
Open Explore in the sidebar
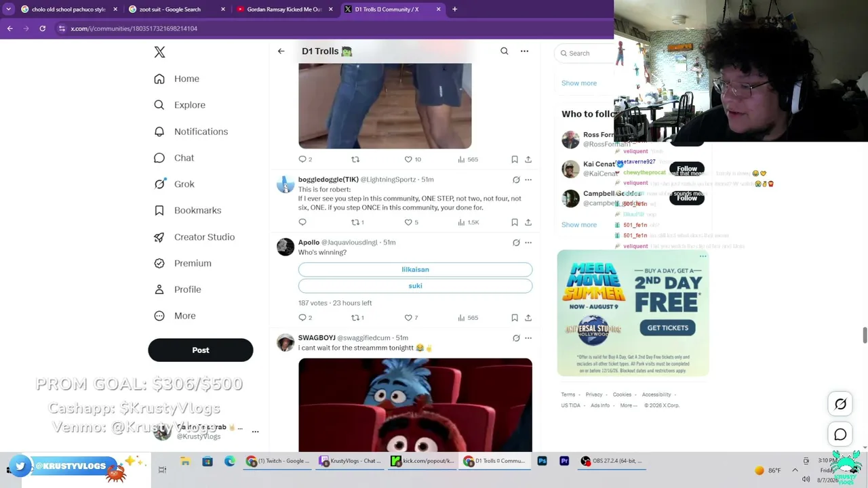click(x=180, y=105)
